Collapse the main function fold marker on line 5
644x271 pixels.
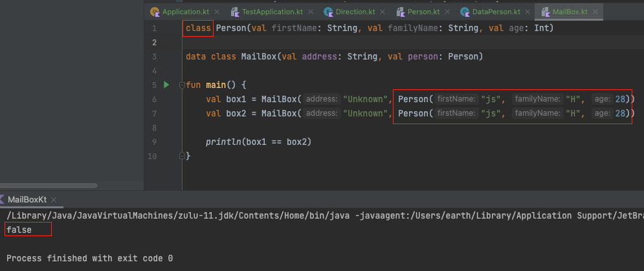coord(182,85)
